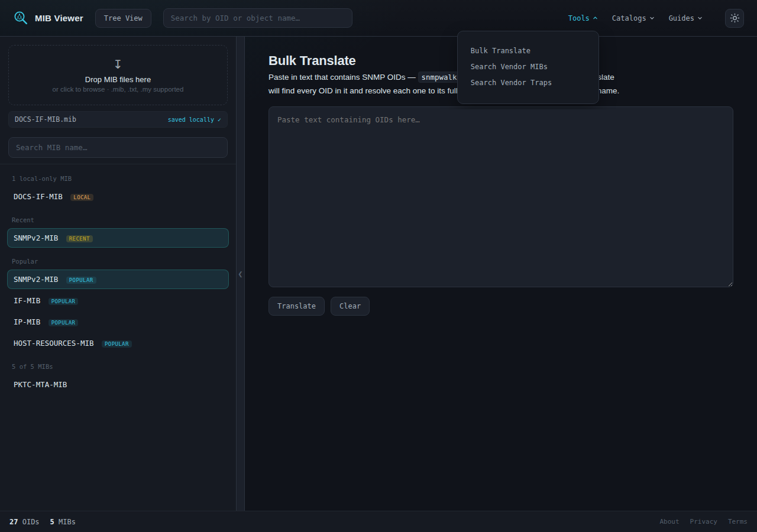Open the About footer link
This screenshot has width=757, height=532.
[x=669, y=522]
